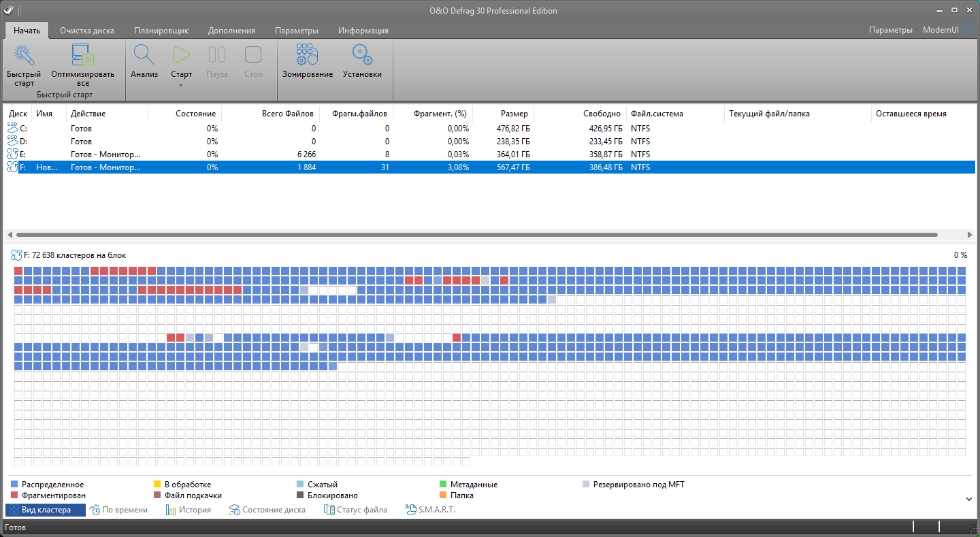The width and height of the screenshot is (980, 537).
Task: Open ModernUI style selector top right
Action: (941, 30)
